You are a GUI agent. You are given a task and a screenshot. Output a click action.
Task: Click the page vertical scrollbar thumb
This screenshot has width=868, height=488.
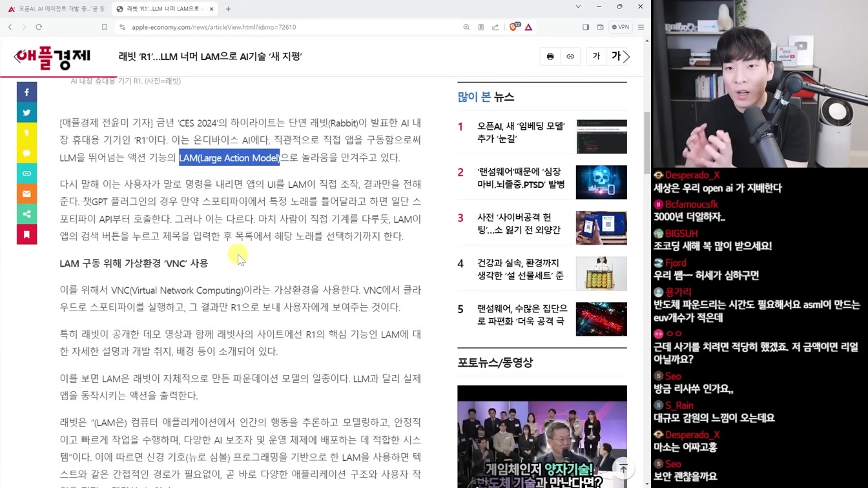click(x=647, y=142)
